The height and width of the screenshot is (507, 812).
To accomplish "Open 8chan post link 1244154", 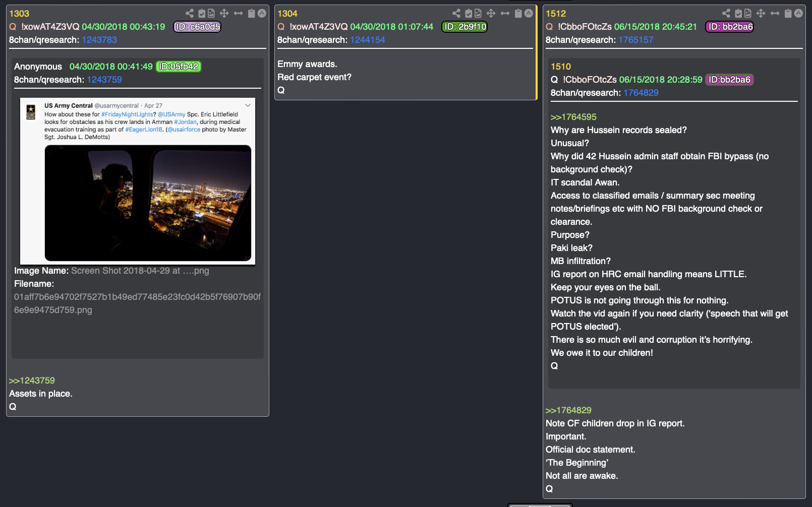I will click(x=368, y=40).
